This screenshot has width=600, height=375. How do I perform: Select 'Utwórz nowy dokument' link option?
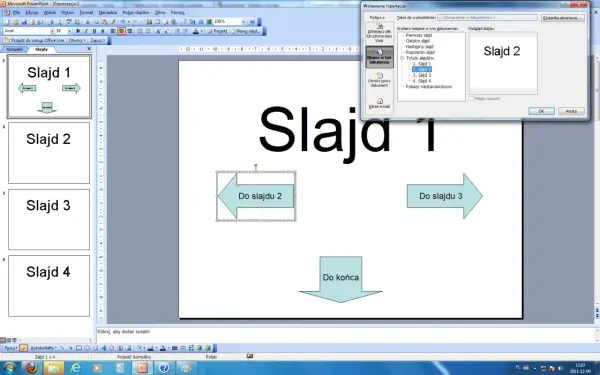pos(380,80)
